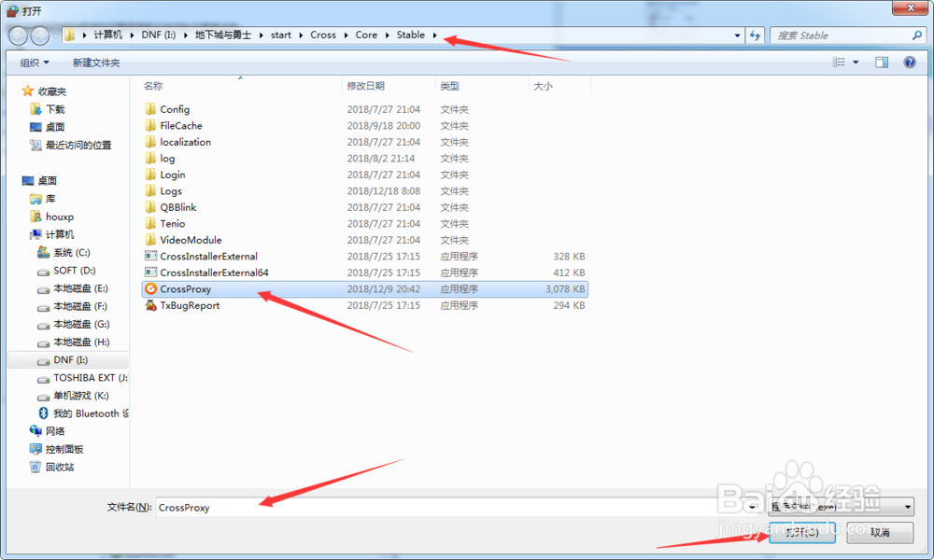Click the Config folder icon
The image size is (934, 560).
(x=150, y=109)
